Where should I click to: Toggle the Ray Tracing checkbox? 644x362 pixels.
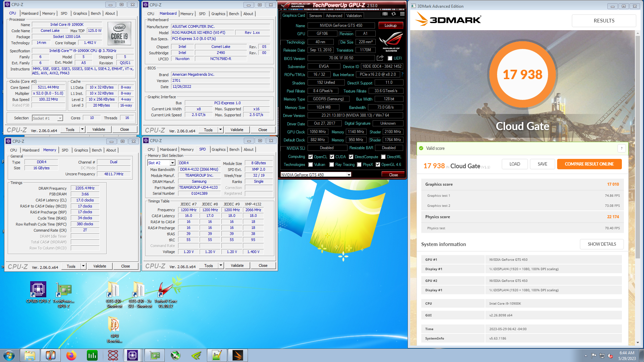331,164
